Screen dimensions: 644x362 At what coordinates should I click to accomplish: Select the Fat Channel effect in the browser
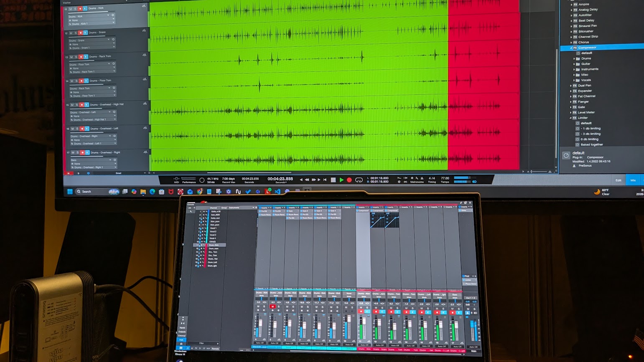[586, 96]
